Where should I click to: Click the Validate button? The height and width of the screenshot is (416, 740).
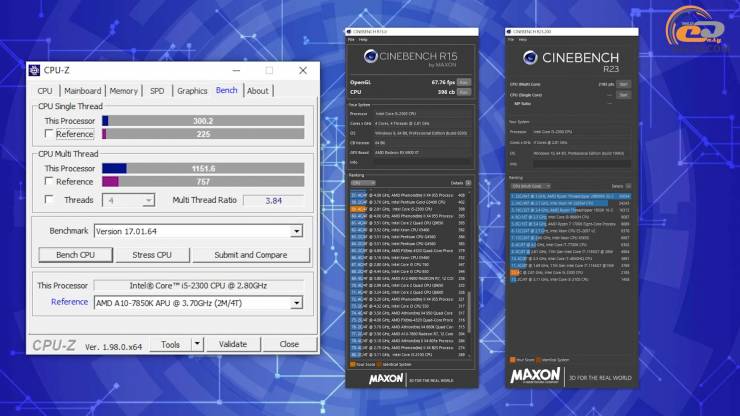(x=233, y=344)
